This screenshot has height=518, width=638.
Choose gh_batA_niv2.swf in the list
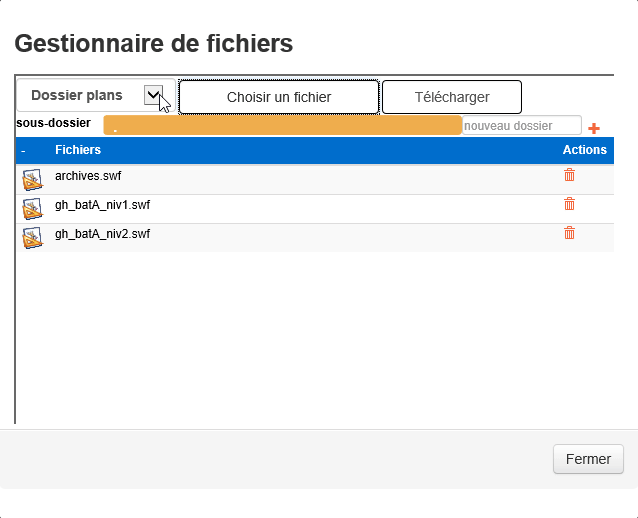[102, 234]
